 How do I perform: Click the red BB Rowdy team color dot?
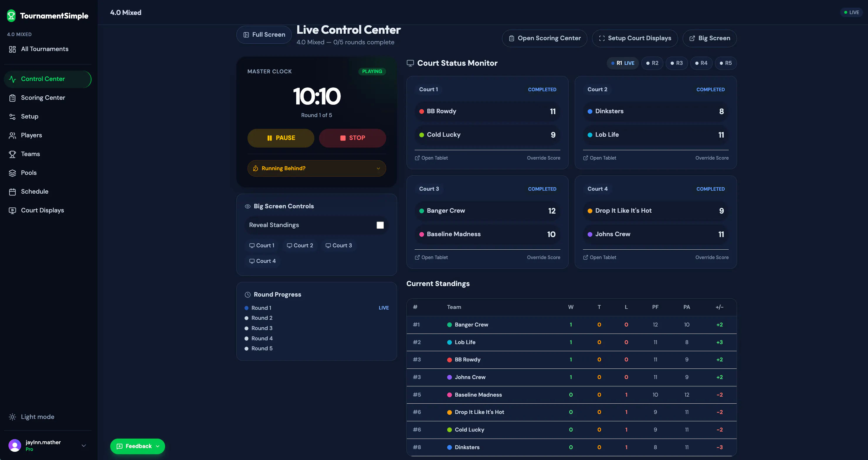[x=421, y=111]
